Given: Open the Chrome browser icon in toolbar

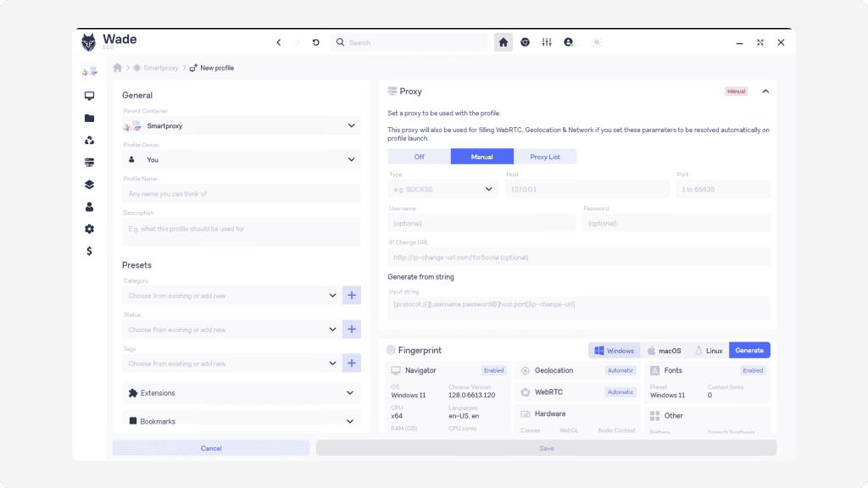Looking at the screenshot, I should point(526,42).
